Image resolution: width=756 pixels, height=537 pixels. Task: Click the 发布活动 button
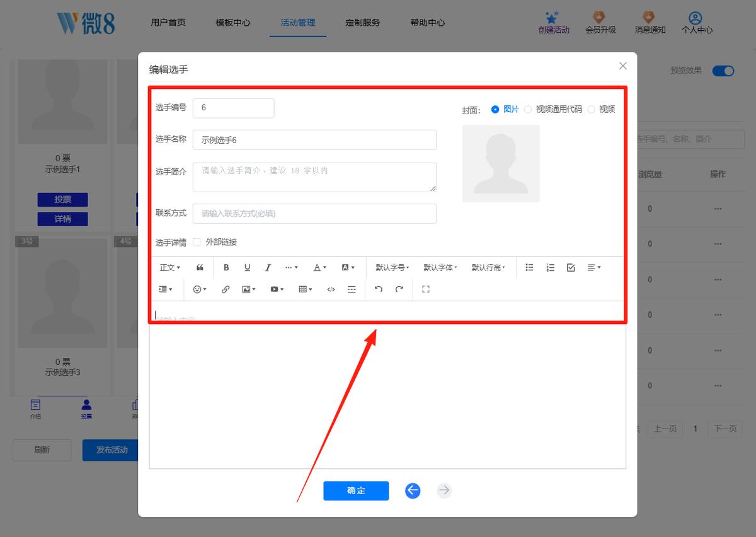112,450
